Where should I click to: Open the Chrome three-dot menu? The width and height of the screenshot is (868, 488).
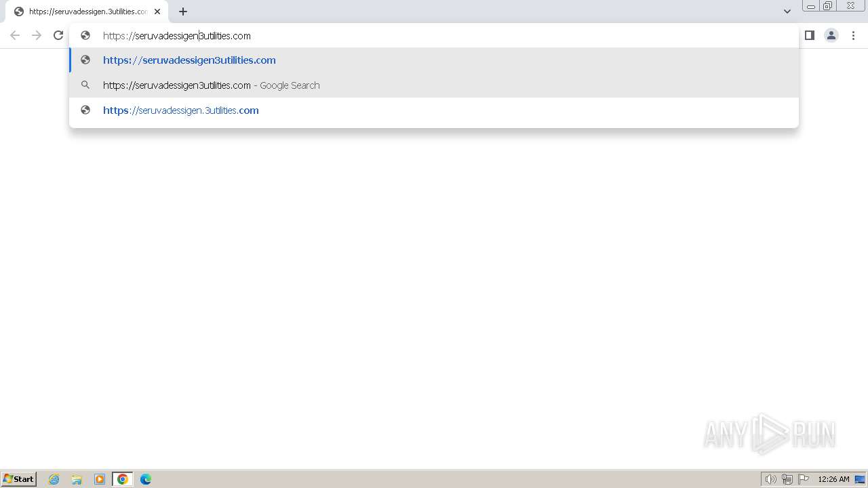coord(854,35)
